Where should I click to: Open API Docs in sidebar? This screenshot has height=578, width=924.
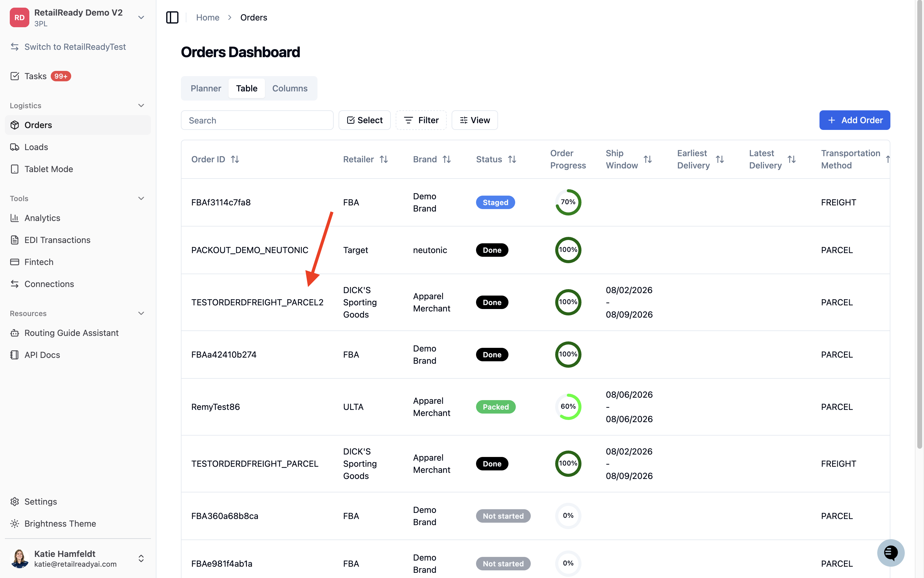pyautogui.click(x=78, y=355)
